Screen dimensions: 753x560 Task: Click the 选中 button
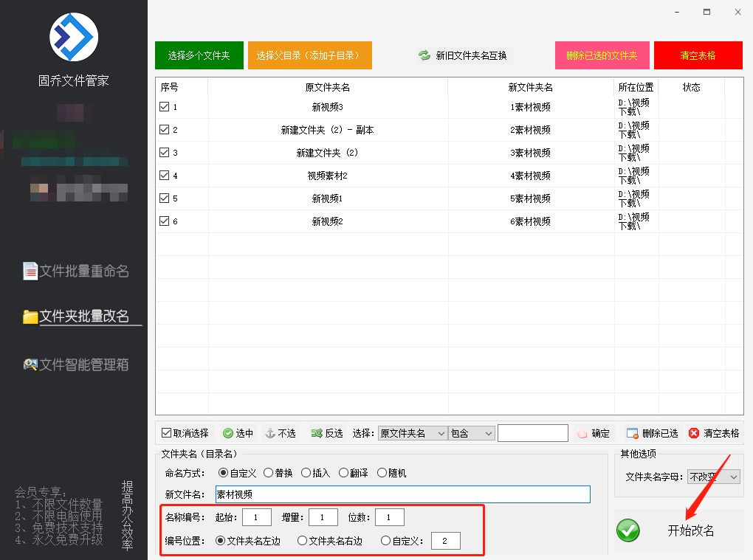pos(238,433)
